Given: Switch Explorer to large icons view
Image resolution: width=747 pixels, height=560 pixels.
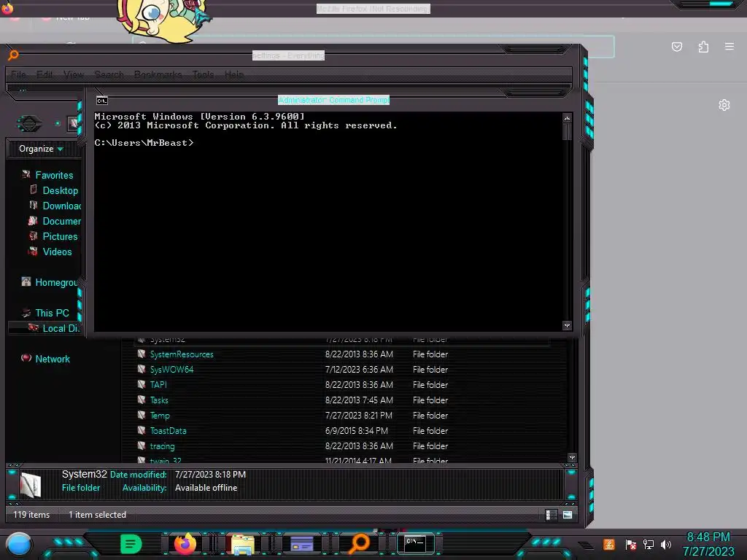Looking at the screenshot, I should (568, 515).
